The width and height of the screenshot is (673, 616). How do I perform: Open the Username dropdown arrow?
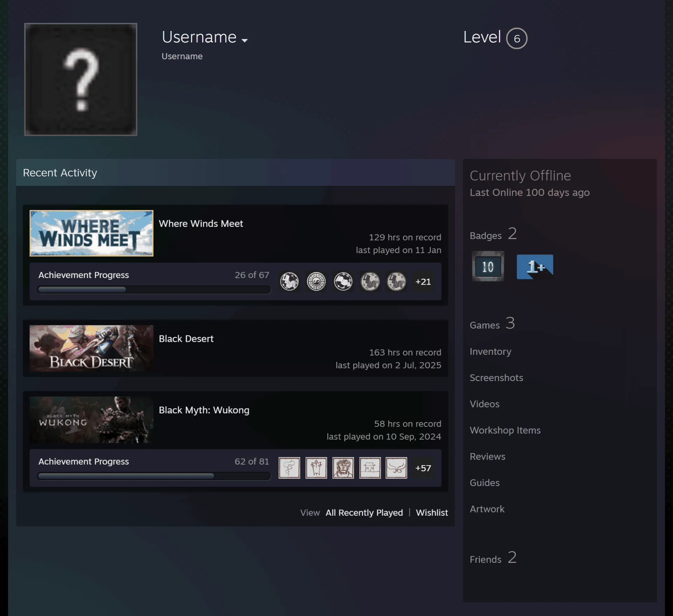click(x=245, y=41)
